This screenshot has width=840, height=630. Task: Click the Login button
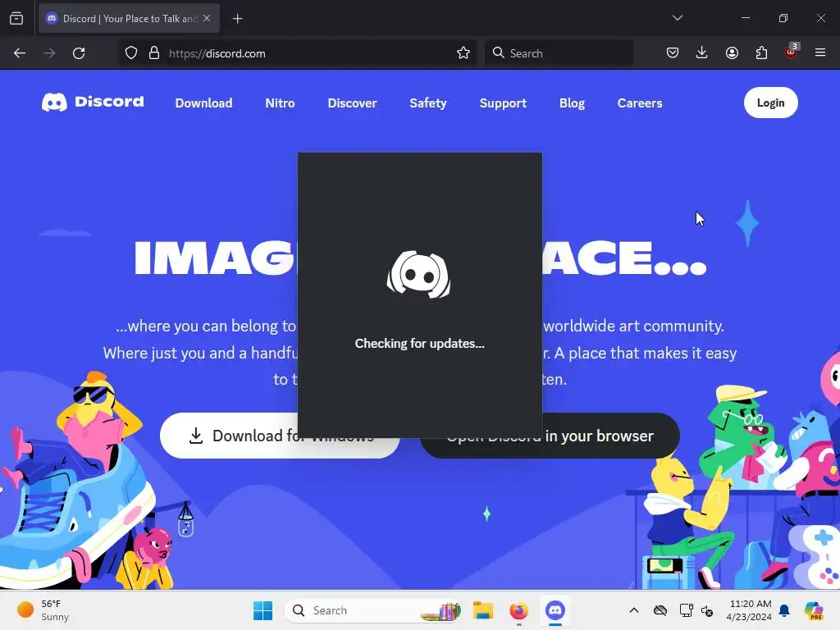770,103
